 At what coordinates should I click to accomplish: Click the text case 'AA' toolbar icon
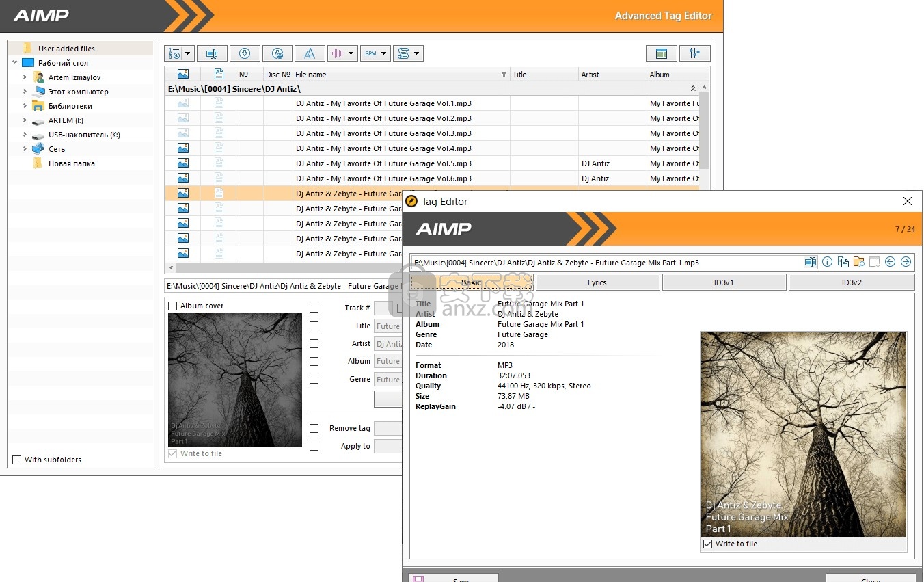coord(310,53)
